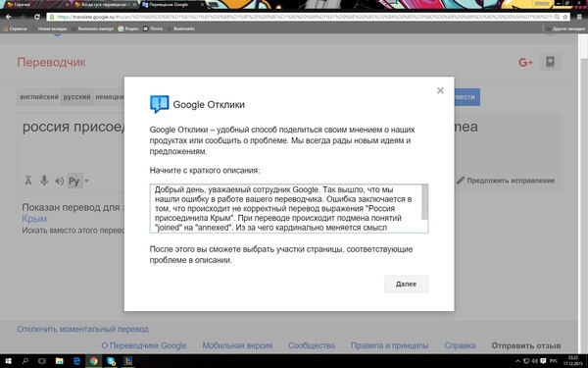Grab the feedback text box scrollbar

[424, 202]
